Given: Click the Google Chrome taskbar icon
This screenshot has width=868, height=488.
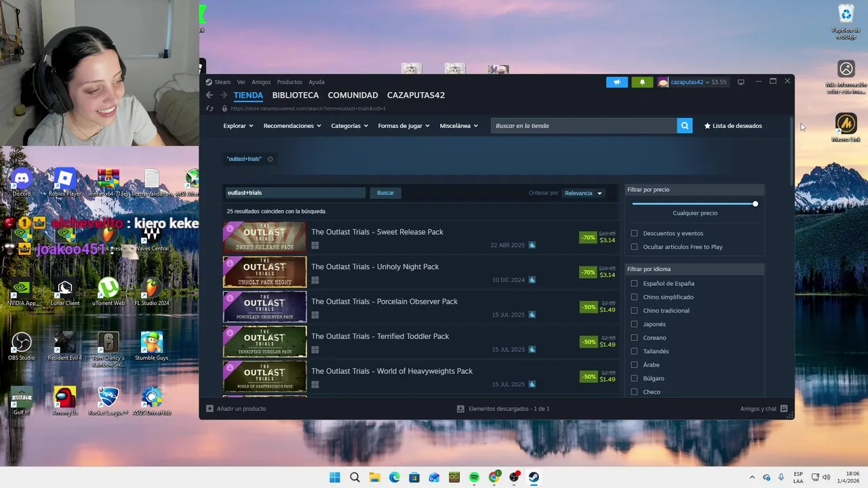Looking at the screenshot, I should (494, 477).
